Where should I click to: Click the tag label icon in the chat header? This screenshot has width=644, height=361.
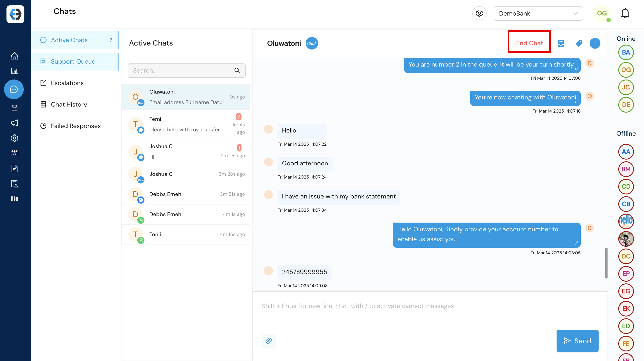pyautogui.click(x=579, y=43)
